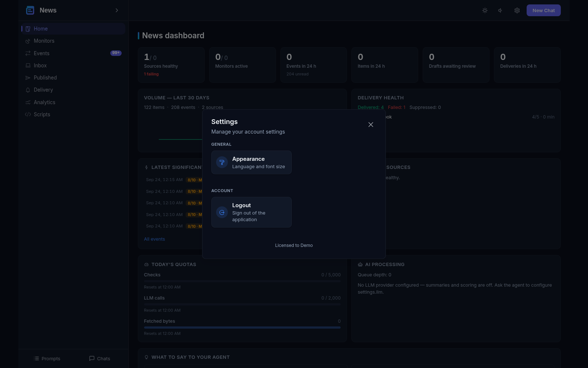Click the Analytics chart icon
Image resolution: width=588 pixels, height=368 pixels.
click(x=28, y=102)
